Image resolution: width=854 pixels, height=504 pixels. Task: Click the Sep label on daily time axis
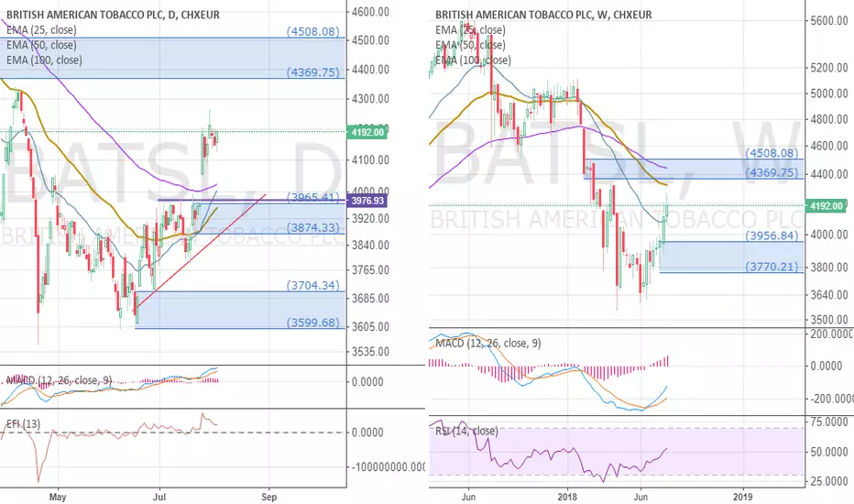pos(269,497)
